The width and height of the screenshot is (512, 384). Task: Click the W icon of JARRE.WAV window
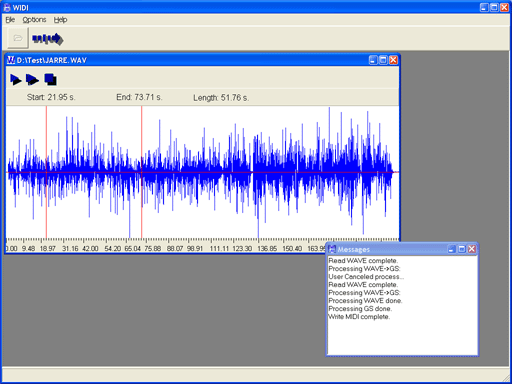tap(11, 60)
